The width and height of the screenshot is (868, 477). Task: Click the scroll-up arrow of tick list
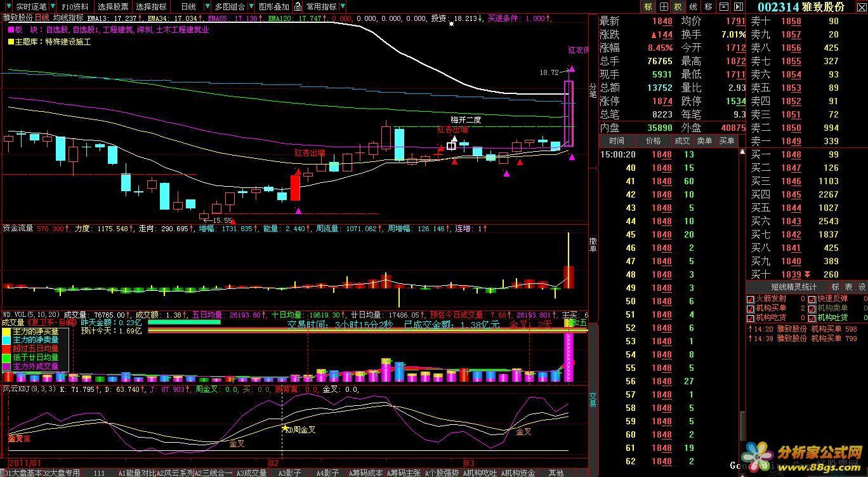click(x=742, y=152)
